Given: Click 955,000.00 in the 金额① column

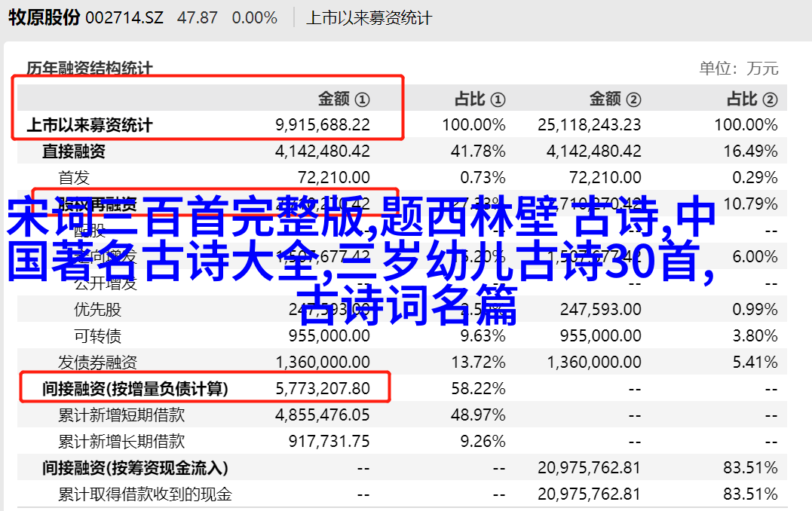Looking at the screenshot, I should click(329, 336).
